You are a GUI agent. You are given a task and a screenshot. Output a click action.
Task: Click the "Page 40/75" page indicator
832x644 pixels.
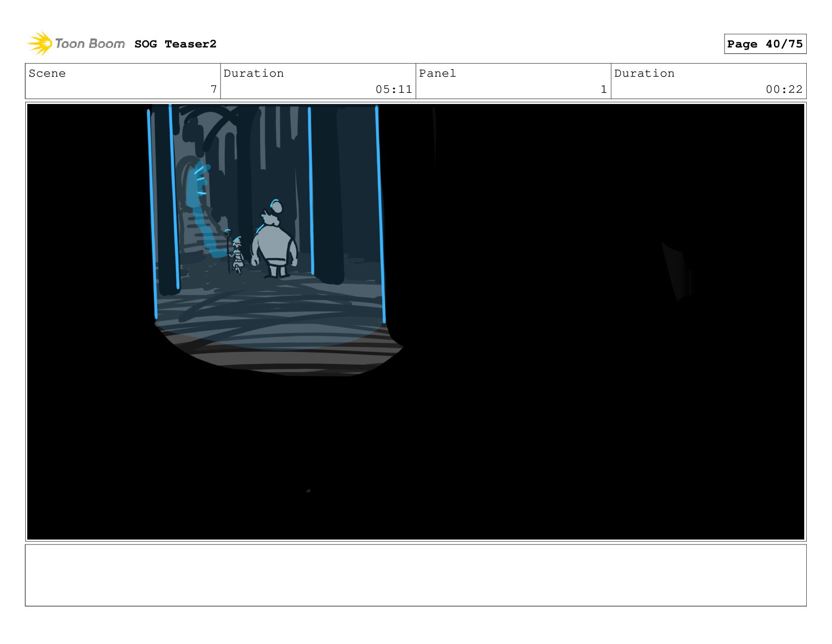click(x=765, y=44)
